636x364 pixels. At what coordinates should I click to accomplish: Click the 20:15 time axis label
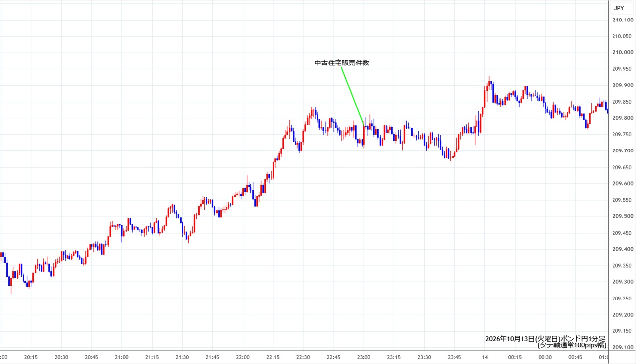[31, 357]
